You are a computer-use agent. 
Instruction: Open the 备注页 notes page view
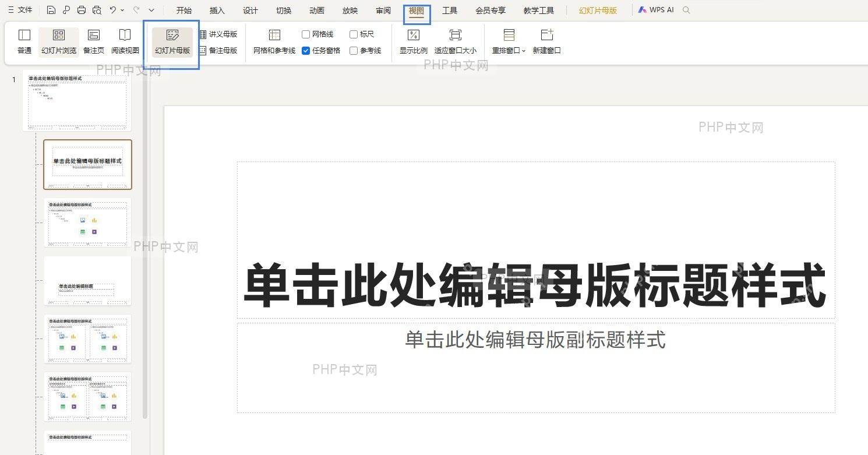tap(94, 42)
